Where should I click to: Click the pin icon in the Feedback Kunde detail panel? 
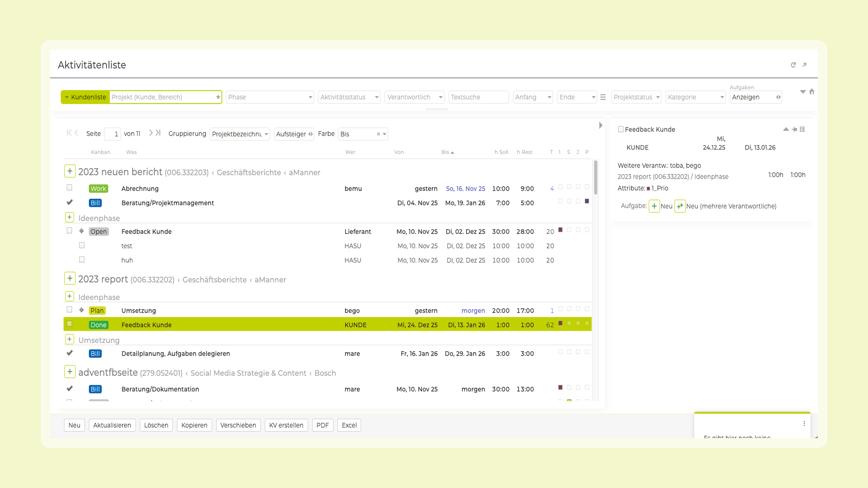[794, 129]
